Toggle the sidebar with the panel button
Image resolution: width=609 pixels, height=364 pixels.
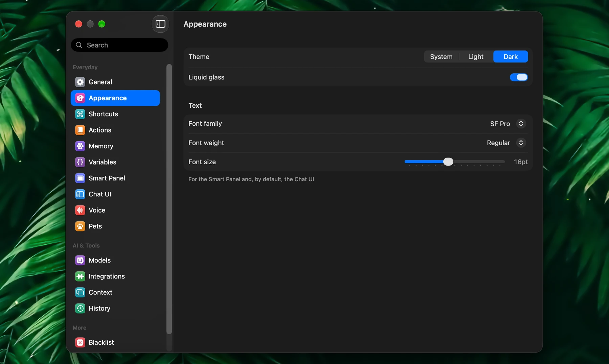[160, 24]
